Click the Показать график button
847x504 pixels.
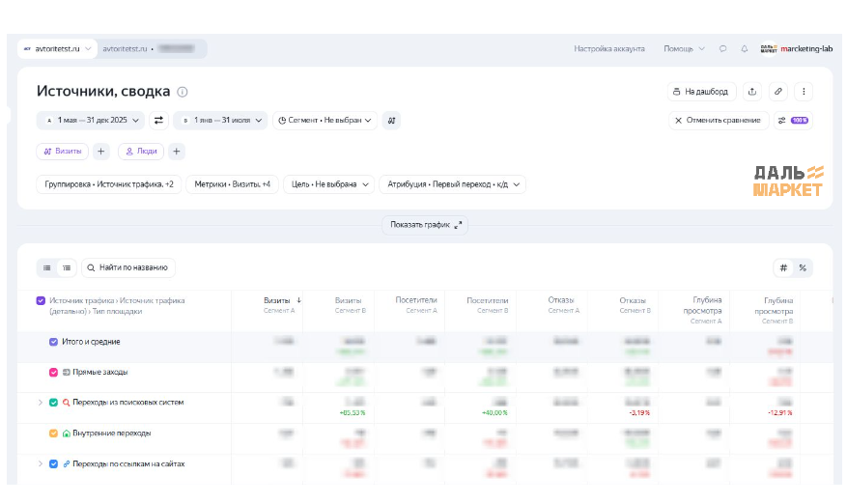pos(425,225)
